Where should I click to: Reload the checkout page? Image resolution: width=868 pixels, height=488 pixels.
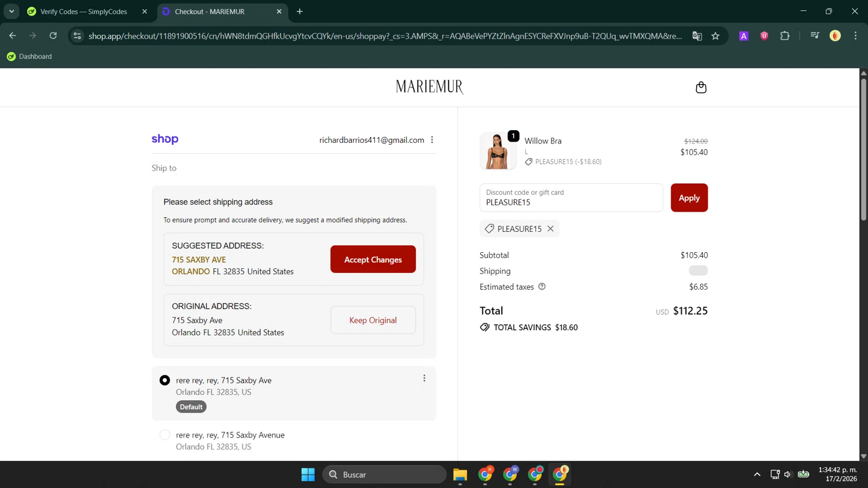(x=53, y=36)
